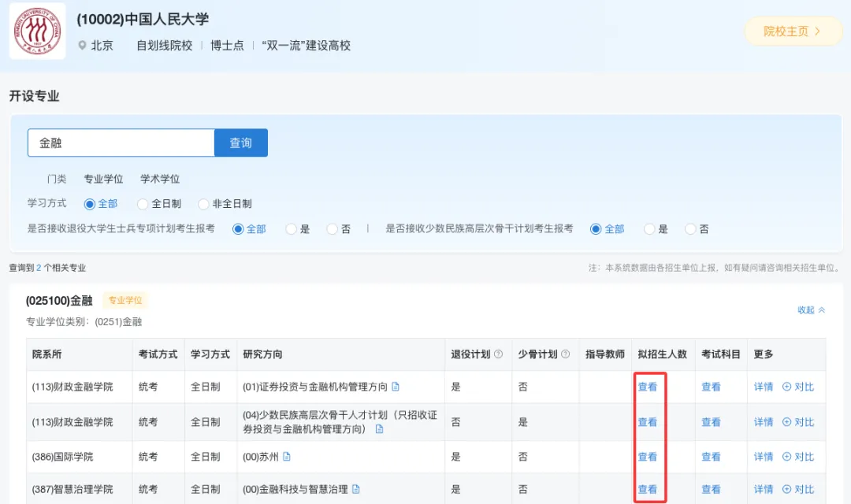Click the 博士点 label
851x504 pixels.
(x=227, y=46)
